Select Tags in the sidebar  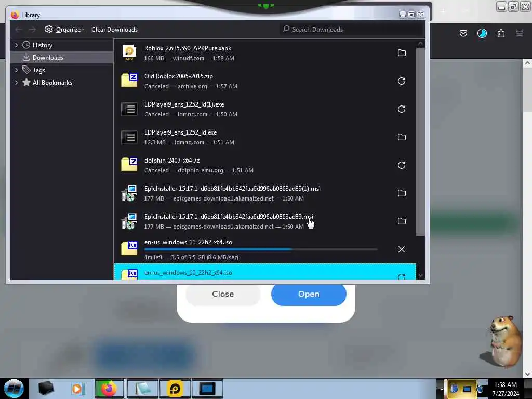pyautogui.click(x=38, y=70)
